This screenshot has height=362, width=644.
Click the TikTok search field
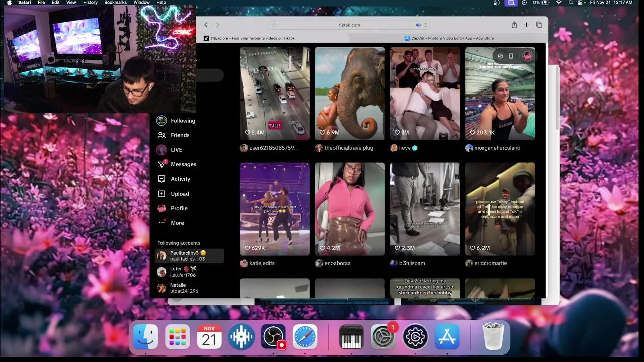coord(210,75)
